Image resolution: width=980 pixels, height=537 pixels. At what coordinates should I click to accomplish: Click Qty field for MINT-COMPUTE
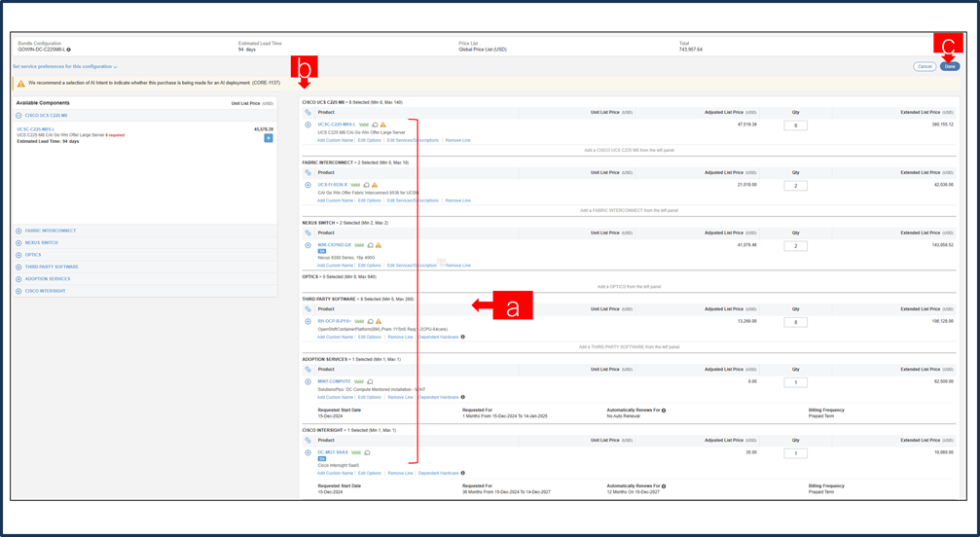796,382
